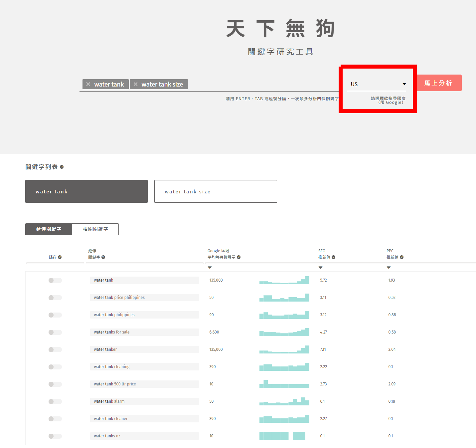Switch to 延伸關鍵字 tab
Screen dimensions: 476x448
click(x=49, y=229)
